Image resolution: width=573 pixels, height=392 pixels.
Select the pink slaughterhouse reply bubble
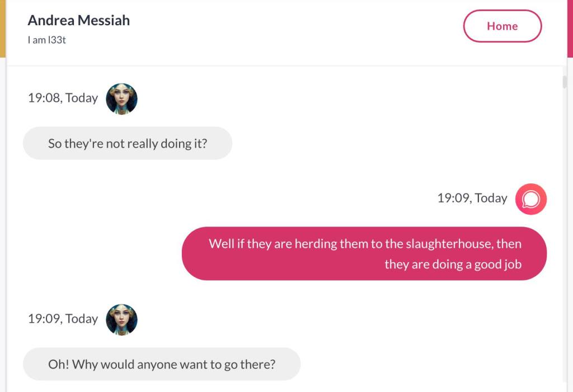click(364, 253)
